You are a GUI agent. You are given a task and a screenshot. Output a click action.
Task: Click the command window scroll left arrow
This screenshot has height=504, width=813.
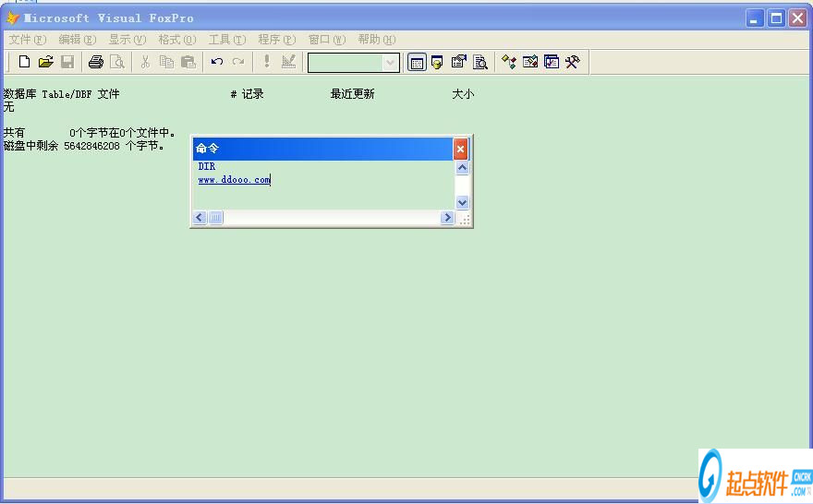(x=200, y=218)
